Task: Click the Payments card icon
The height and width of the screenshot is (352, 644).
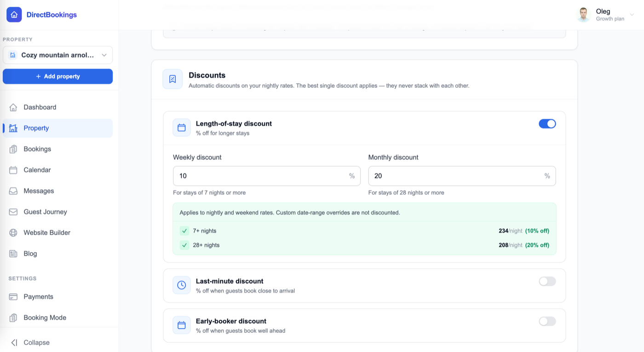Action: (13, 297)
